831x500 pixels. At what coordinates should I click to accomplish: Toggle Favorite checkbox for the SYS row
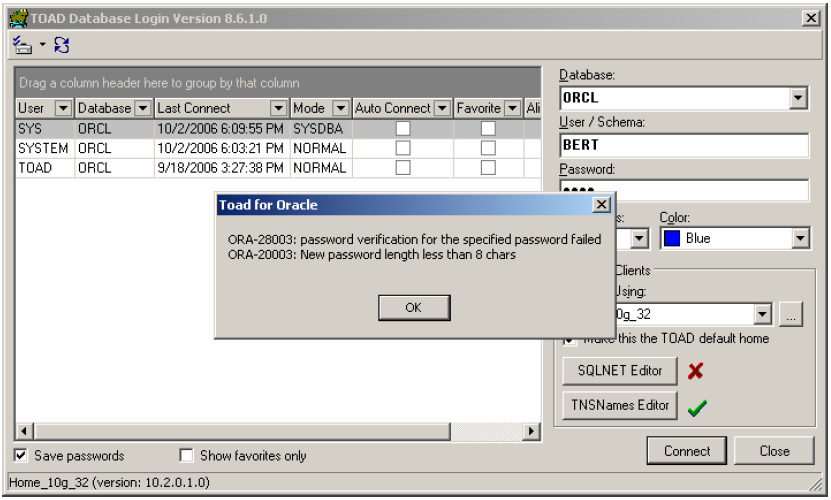point(488,128)
